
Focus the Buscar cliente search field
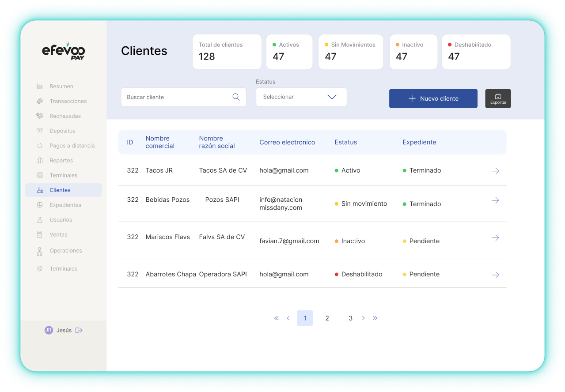tap(177, 97)
